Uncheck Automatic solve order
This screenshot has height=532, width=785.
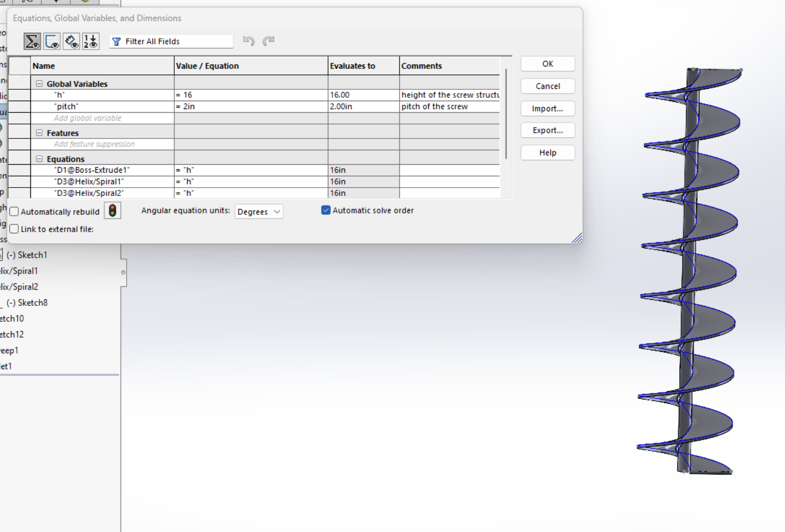tap(326, 210)
